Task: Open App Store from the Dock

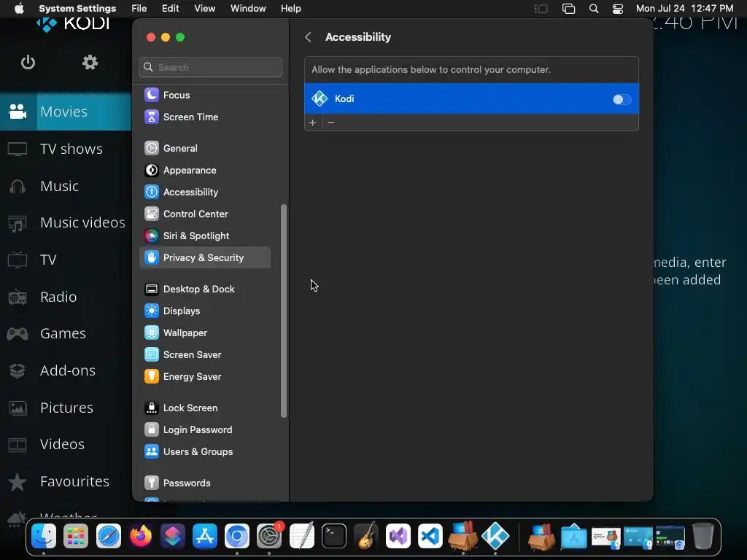Action: 205,536
